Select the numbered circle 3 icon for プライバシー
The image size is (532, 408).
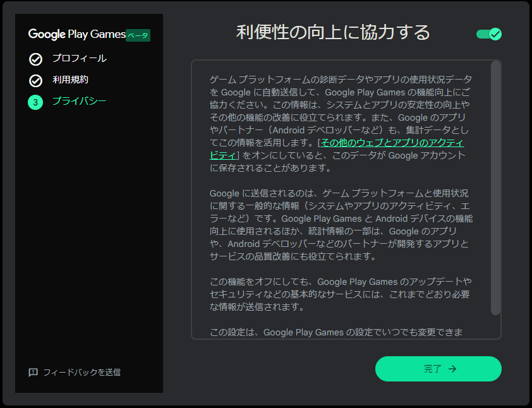coord(35,102)
